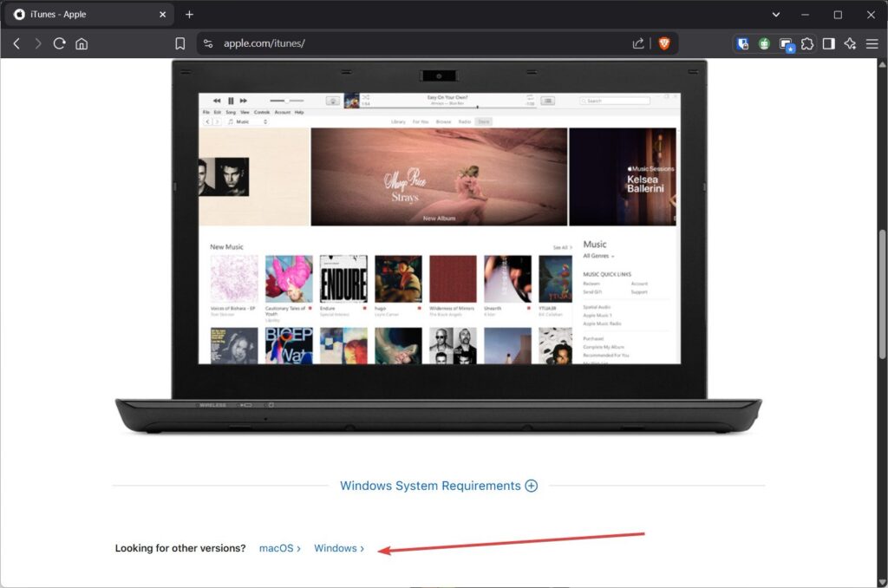Follow the Windows other versions link
888x588 pixels.
pyautogui.click(x=339, y=548)
